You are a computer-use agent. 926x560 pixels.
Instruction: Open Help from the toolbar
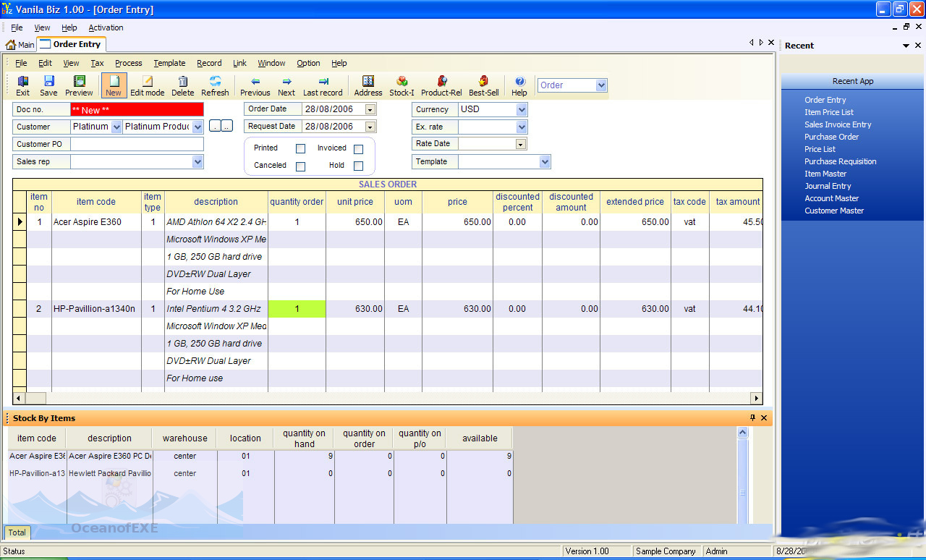click(x=519, y=85)
